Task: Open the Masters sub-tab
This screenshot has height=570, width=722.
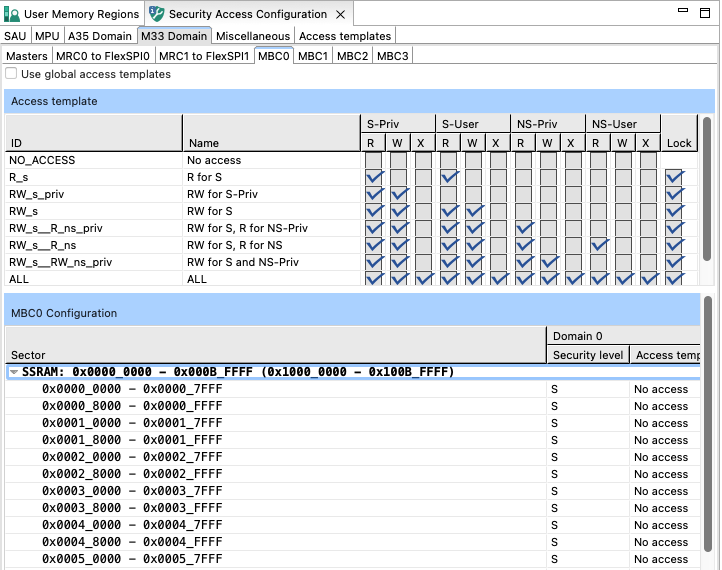Action: tap(26, 56)
